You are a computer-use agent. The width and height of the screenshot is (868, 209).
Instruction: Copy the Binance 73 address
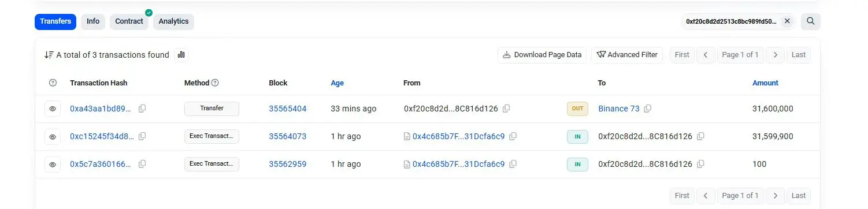(x=648, y=109)
